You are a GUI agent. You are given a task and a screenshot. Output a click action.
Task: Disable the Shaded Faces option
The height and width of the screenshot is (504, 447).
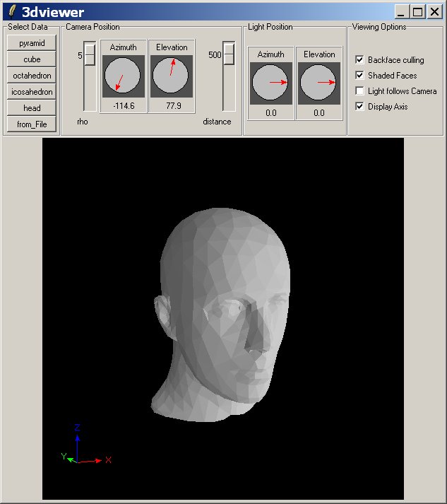[360, 76]
